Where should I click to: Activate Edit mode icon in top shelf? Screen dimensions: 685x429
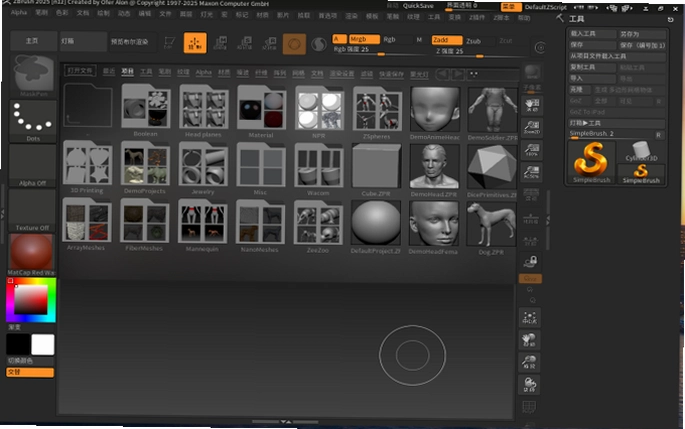point(169,43)
